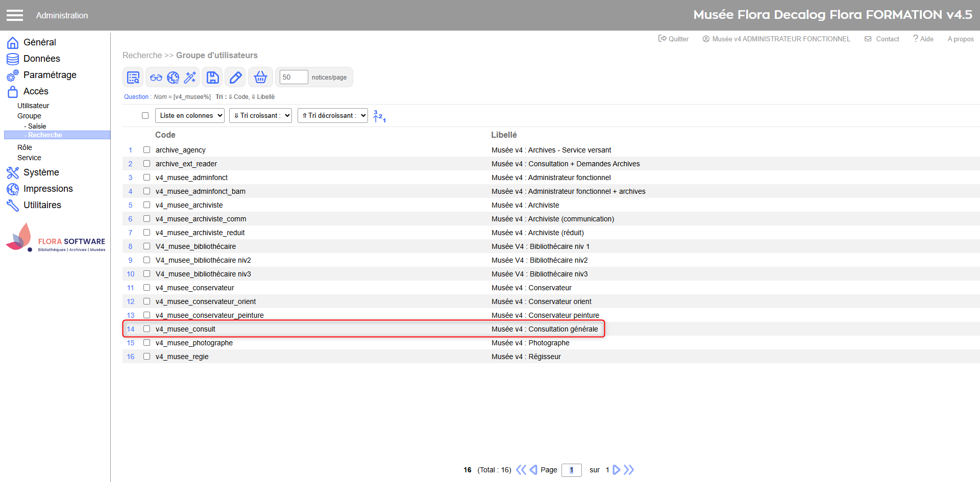Select the archive_agency row checkbox

tap(147, 150)
